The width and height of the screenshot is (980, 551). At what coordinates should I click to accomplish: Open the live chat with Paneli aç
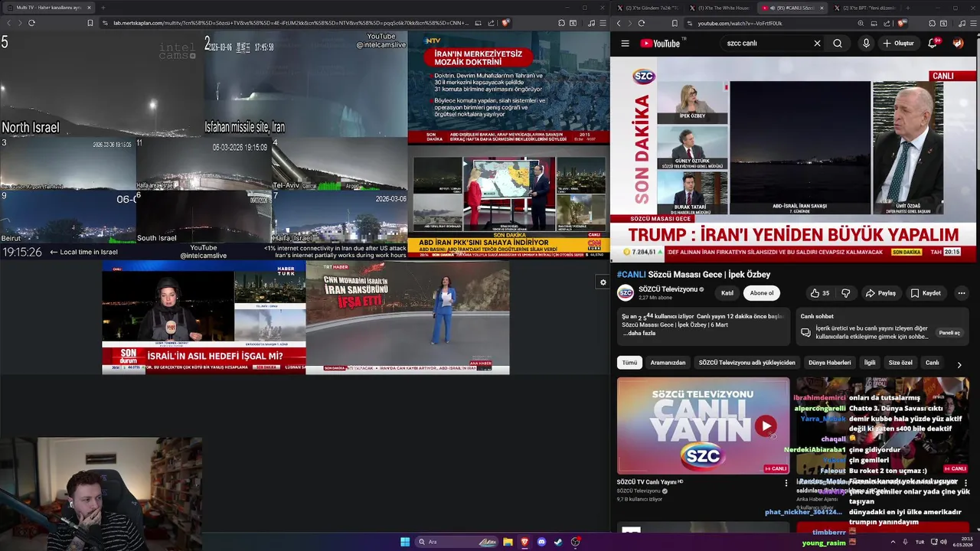949,333
